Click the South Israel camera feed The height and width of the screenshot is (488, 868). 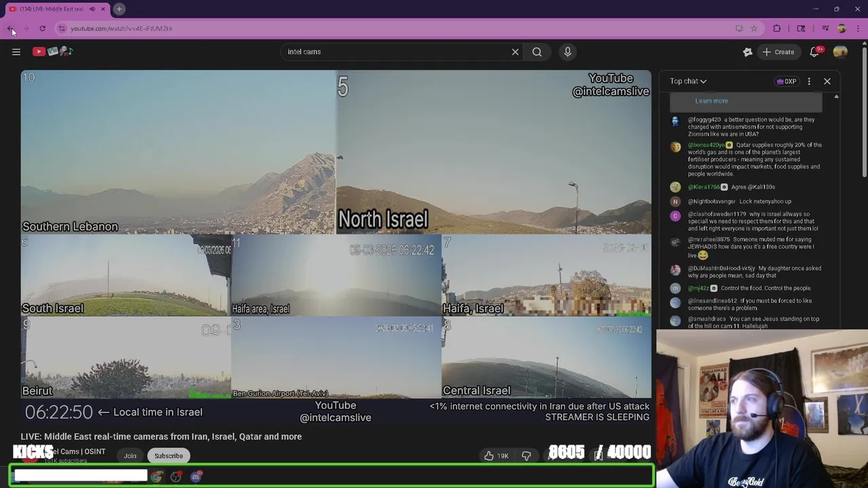125,275
